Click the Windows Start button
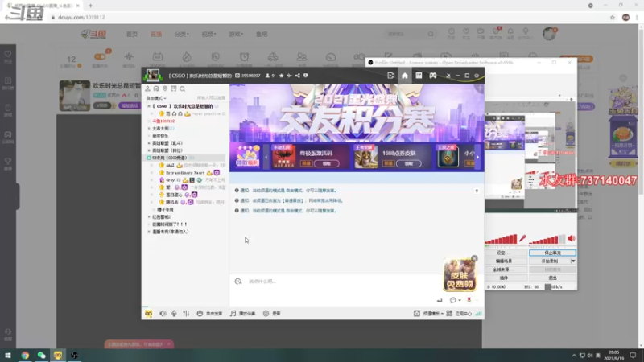The image size is (644, 362). pos(8,355)
